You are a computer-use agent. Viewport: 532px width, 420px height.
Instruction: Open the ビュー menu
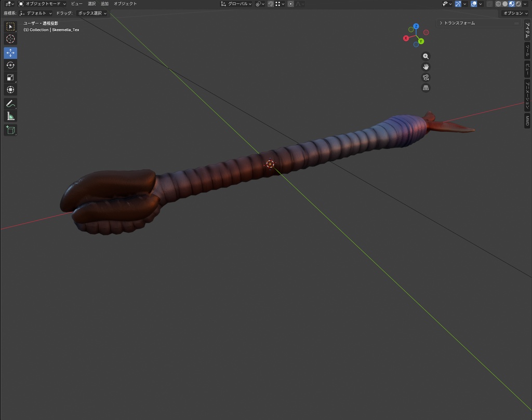click(77, 4)
